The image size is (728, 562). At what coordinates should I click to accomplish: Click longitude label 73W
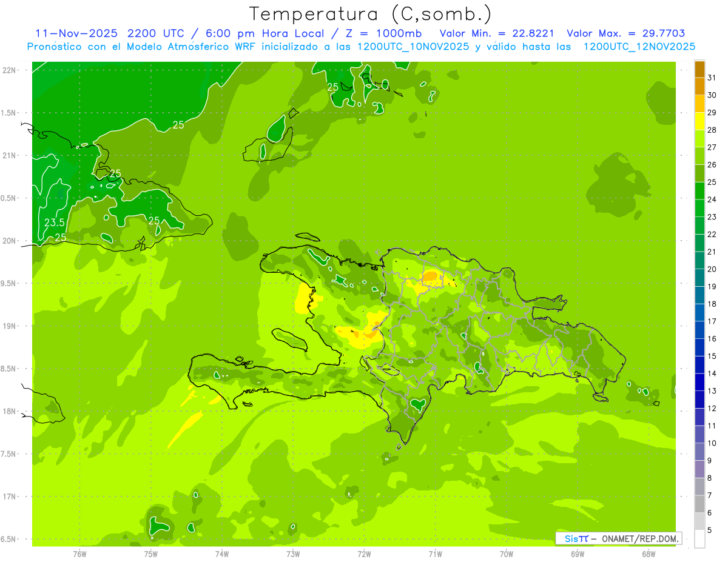[x=293, y=554]
